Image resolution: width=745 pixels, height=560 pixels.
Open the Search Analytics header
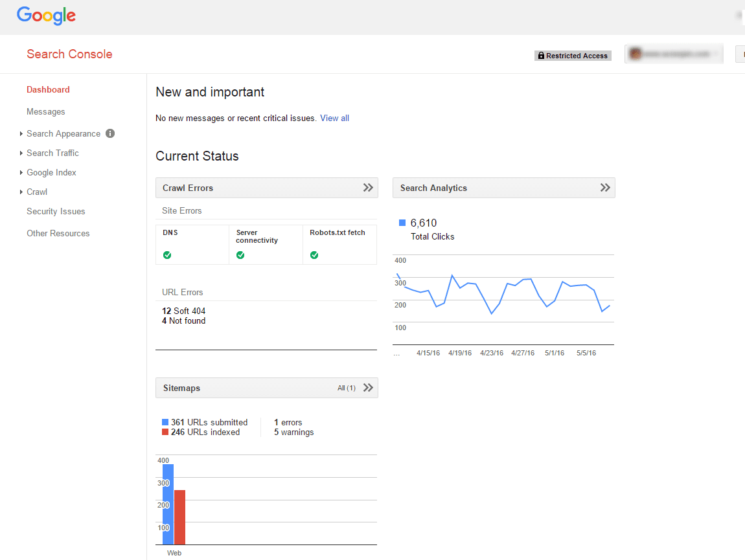503,188
